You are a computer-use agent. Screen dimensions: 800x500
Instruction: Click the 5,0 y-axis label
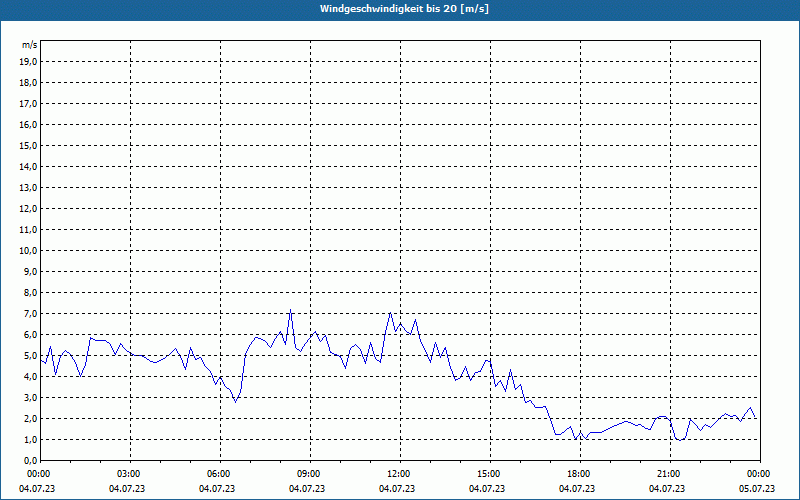click(x=30, y=356)
